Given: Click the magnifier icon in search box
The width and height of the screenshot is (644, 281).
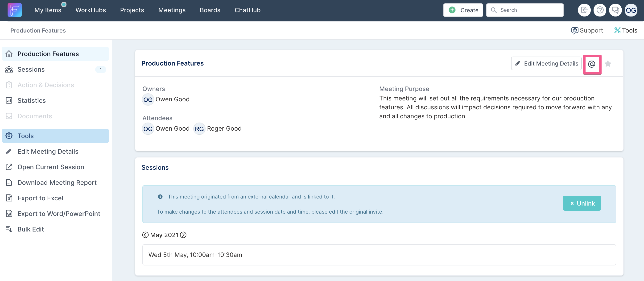Looking at the screenshot, I should (494, 10).
